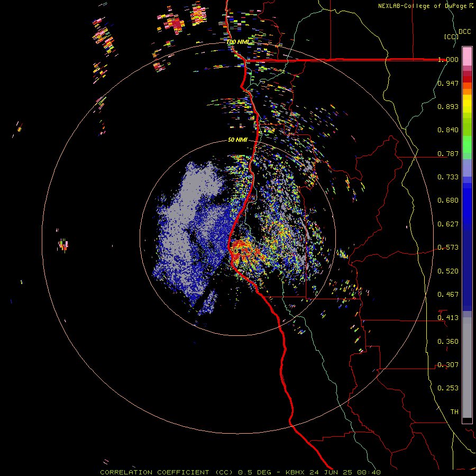Click the [CC] units label above the color bar

[x=451, y=36]
